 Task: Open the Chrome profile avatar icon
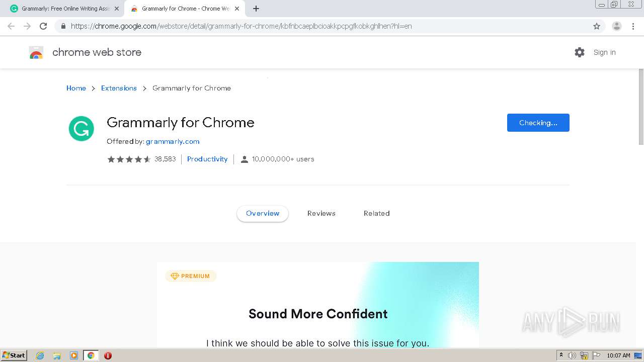click(x=617, y=26)
